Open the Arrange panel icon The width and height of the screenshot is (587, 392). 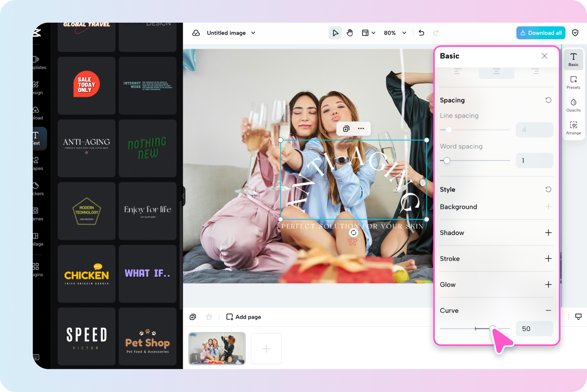coord(573,128)
